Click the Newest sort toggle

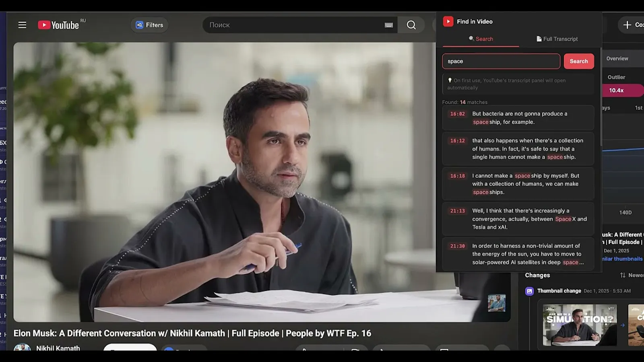pyautogui.click(x=632, y=275)
